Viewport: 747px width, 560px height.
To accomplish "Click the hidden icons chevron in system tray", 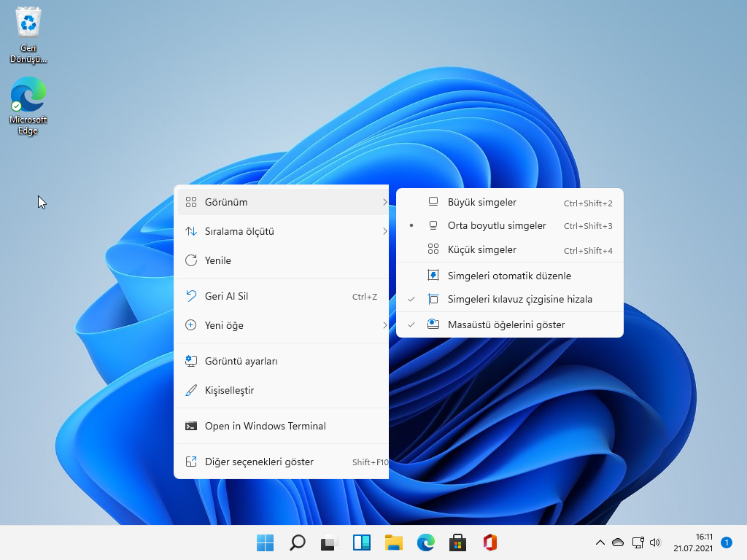I will (600, 542).
